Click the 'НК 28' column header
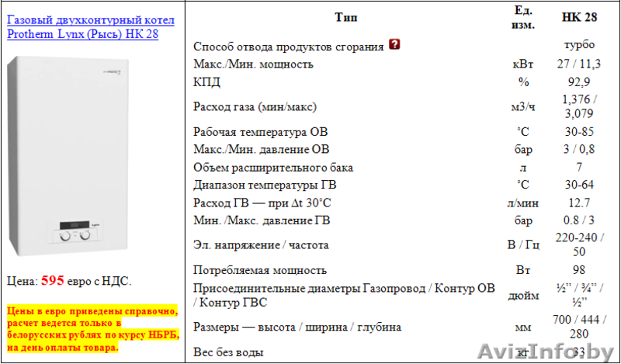 (579, 17)
